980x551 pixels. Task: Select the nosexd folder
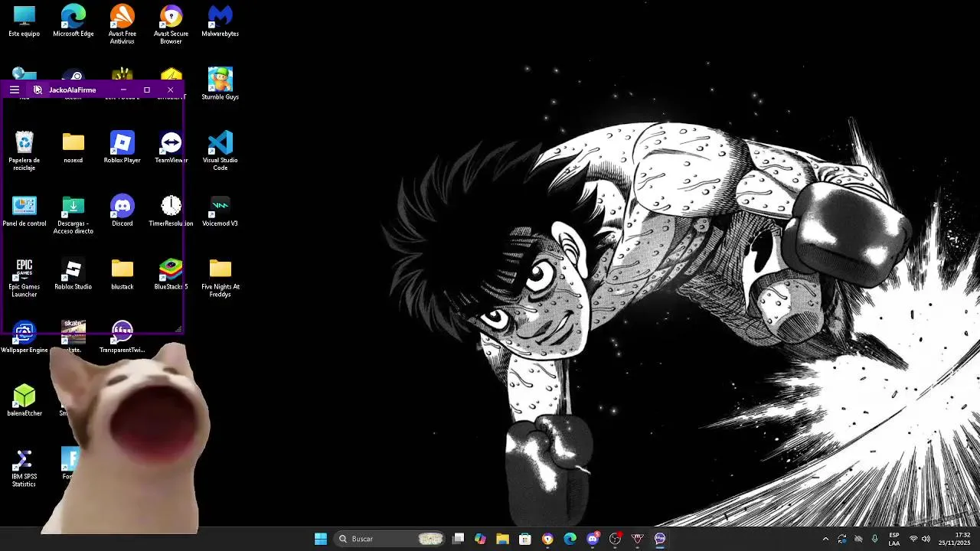pyautogui.click(x=73, y=148)
